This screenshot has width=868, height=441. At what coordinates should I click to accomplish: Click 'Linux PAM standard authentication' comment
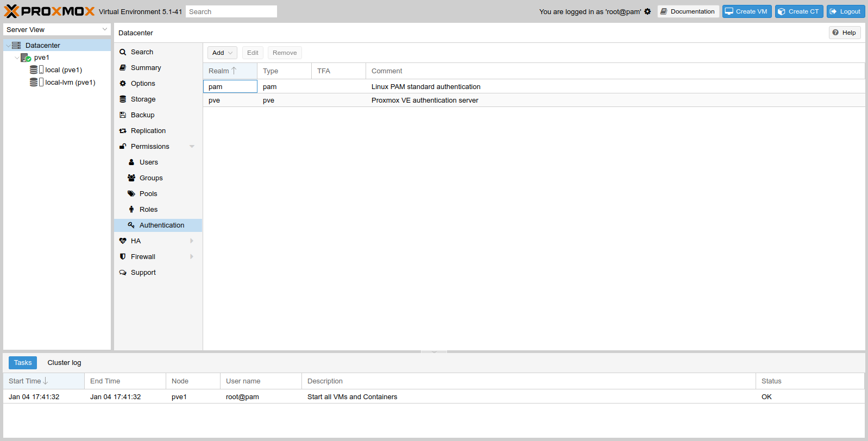click(x=426, y=87)
